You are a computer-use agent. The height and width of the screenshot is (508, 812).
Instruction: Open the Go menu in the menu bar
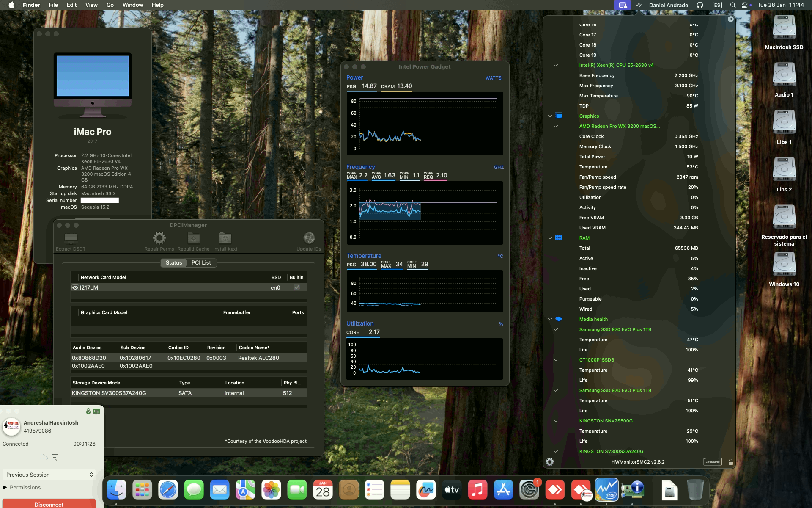click(x=110, y=5)
